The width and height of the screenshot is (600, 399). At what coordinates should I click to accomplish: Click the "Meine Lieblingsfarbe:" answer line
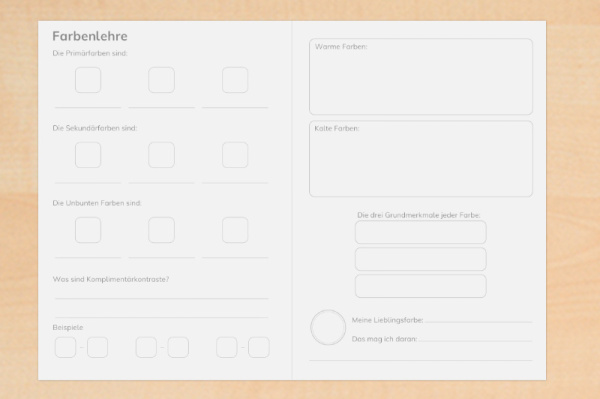click(478, 322)
